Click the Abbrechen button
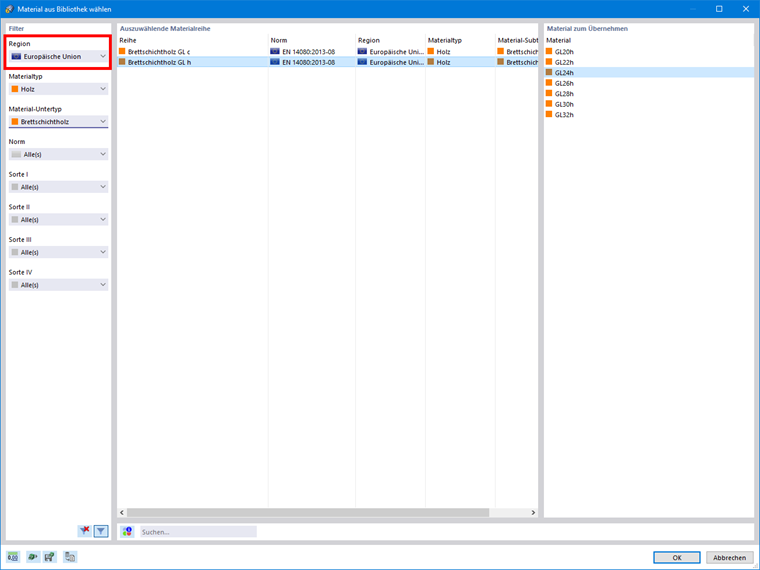Image resolution: width=760 pixels, height=570 pixels. click(729, 557)
